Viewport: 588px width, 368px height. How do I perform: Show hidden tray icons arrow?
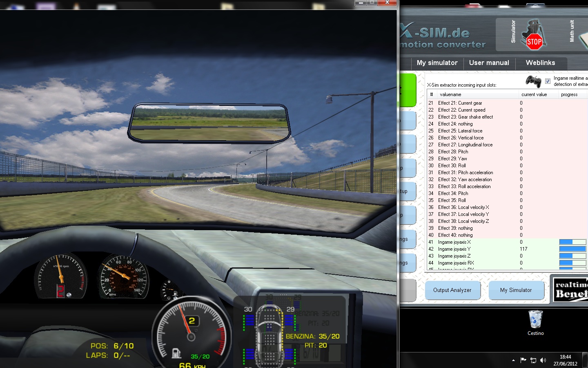coord(513,360)
